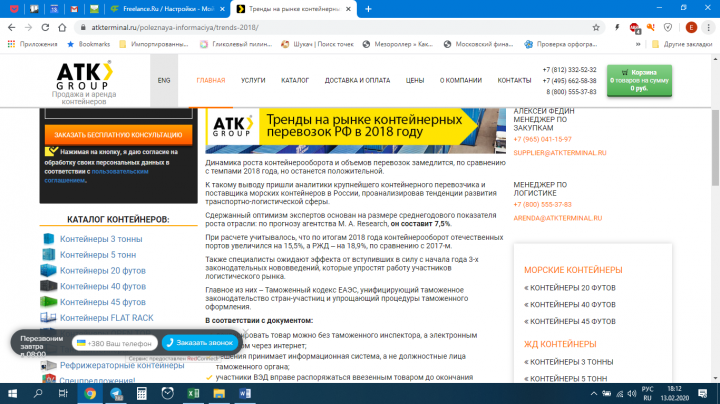720x404 pixels.
Task: Open Ukraine flag country code selector
Action: [x=81, y=343]
